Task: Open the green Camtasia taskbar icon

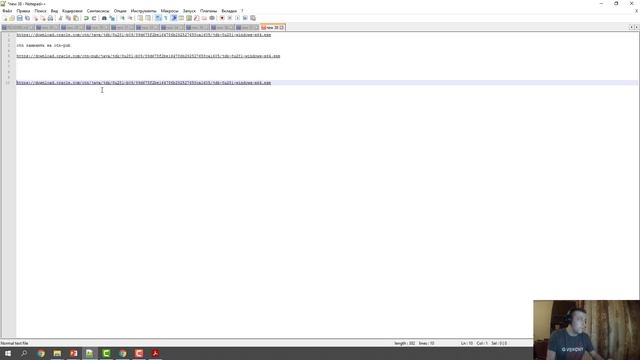Action: point(106,353)
